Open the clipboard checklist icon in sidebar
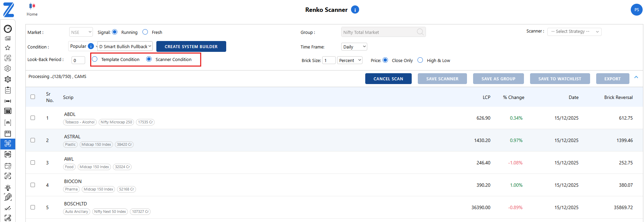Image resolution: width=644 pixels, height=222 pixels. tap(8, 90)
